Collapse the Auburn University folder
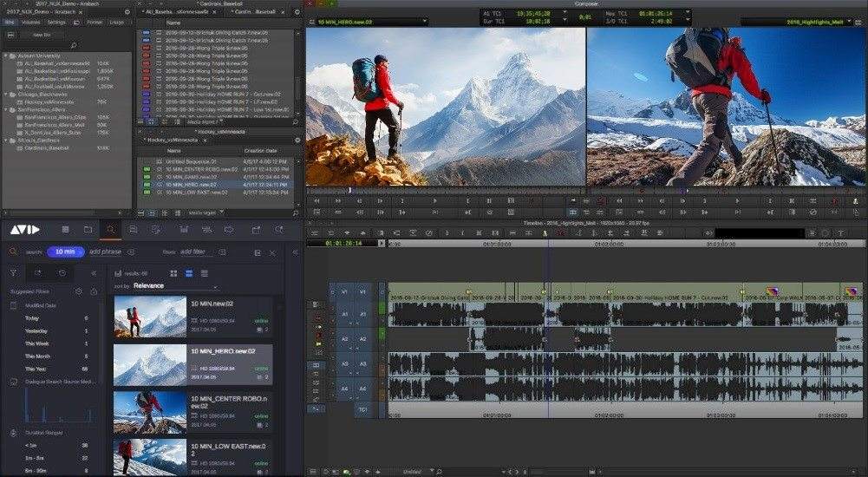The height and width of the screenshot is (477, 868). coord(6,56)
